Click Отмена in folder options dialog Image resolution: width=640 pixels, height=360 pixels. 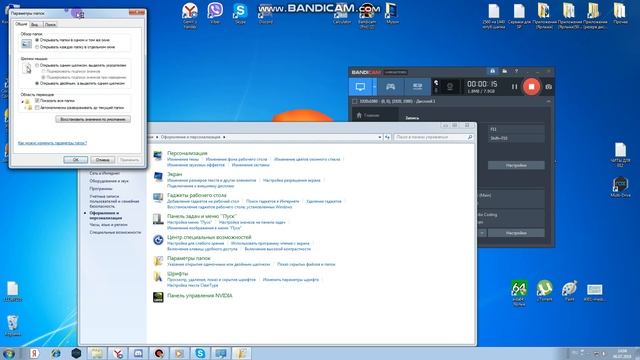pos(102,160)
